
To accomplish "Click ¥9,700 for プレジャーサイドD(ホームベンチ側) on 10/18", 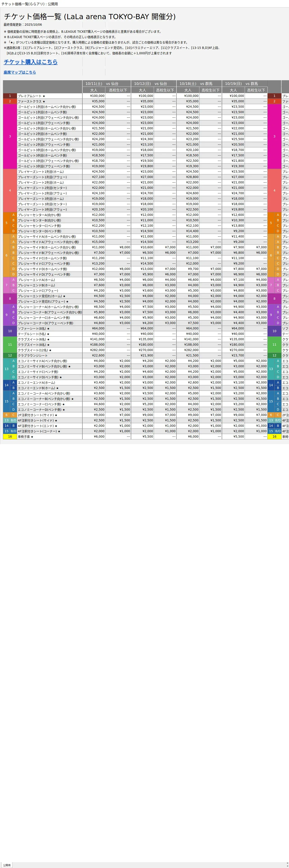I will click(x=188, y=269).
